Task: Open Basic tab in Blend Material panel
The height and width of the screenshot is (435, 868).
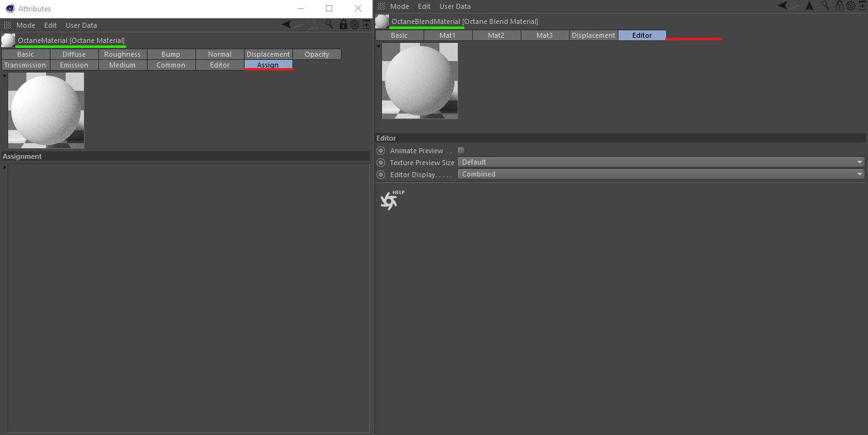Action: [399, 35]
